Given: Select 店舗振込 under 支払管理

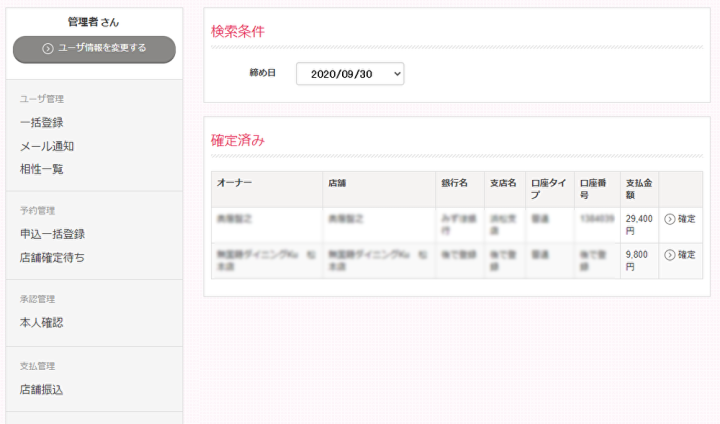Looking at the screenshot, I should [x=42, y=389].
